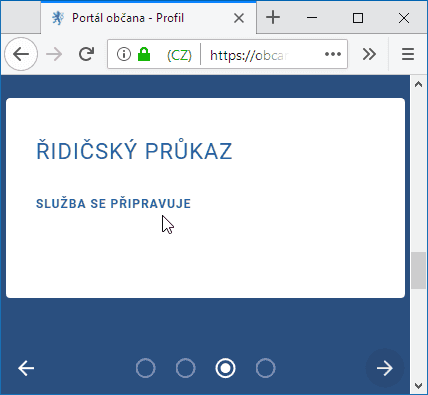Click the (CZ) certificate label
The image size is (428, 395).
pyautogui.click(x=179, y=55)
